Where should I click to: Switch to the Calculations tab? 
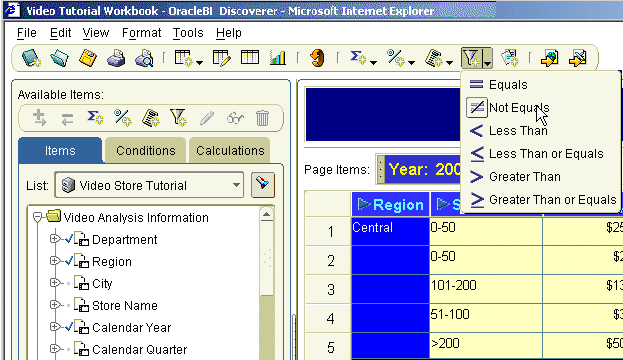coord(230,151)
